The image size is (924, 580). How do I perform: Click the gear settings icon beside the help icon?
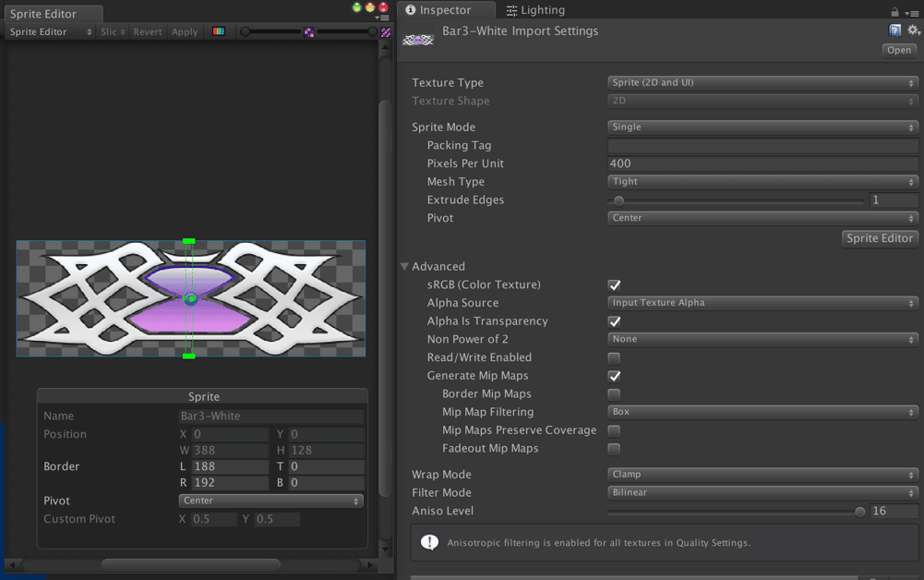913,30
